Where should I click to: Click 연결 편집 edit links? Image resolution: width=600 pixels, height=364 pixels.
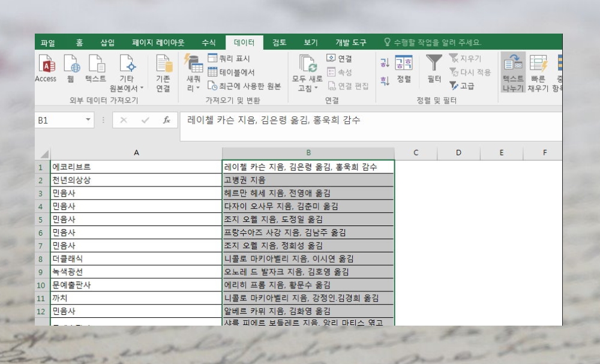(348, 86)
